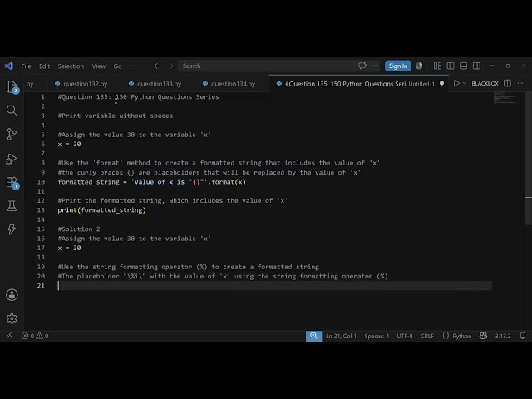Open the Go menu
This screenshot has height=399, width=532.
coord(117,66)
